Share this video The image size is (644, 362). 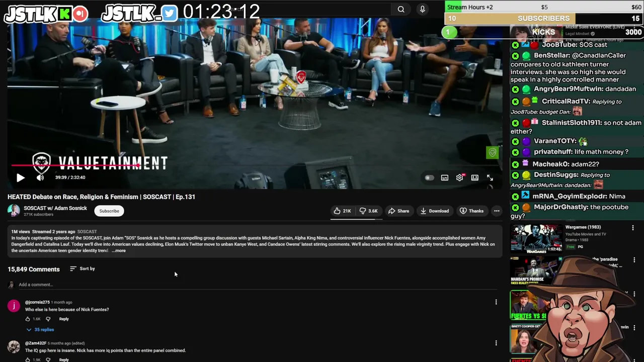[398, 211]
